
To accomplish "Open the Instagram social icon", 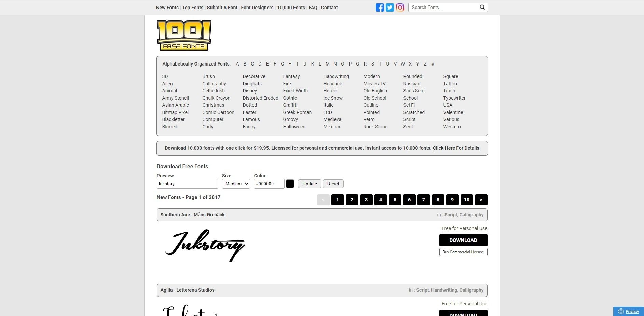I will pos(400,8).
